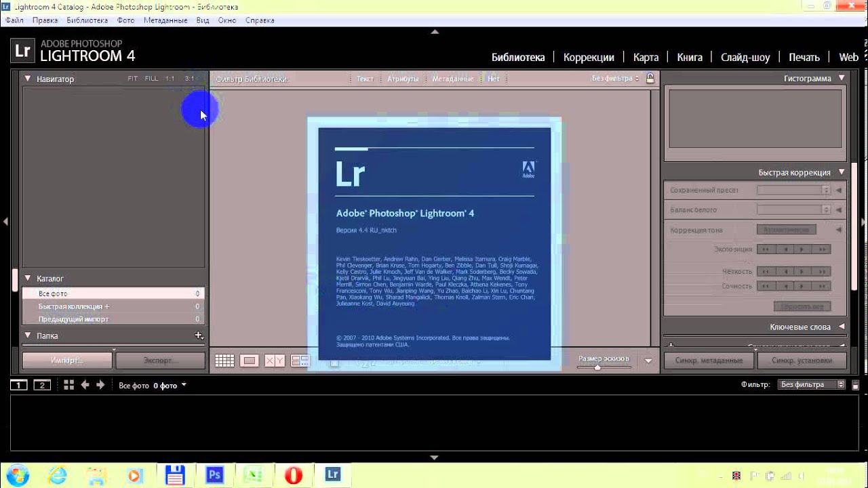The width and height of the screenshot is (868, 488).
Task: Set navigator zoom to FILL
Action: click(151, 79)
